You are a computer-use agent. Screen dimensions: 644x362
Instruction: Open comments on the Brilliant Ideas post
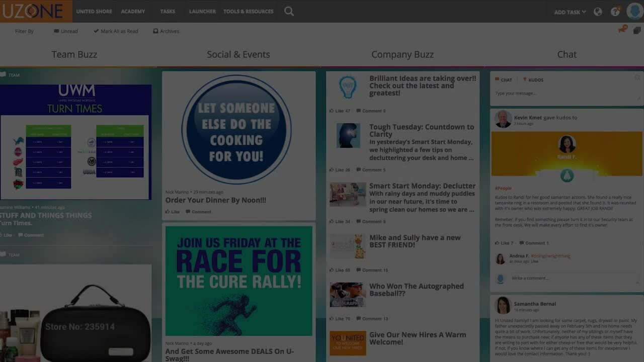371,111
